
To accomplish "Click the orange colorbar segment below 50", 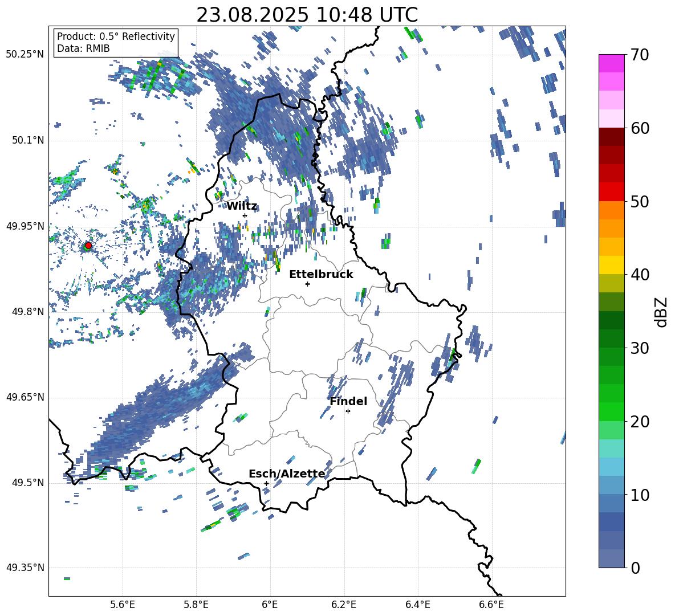I will pos(612,210).
